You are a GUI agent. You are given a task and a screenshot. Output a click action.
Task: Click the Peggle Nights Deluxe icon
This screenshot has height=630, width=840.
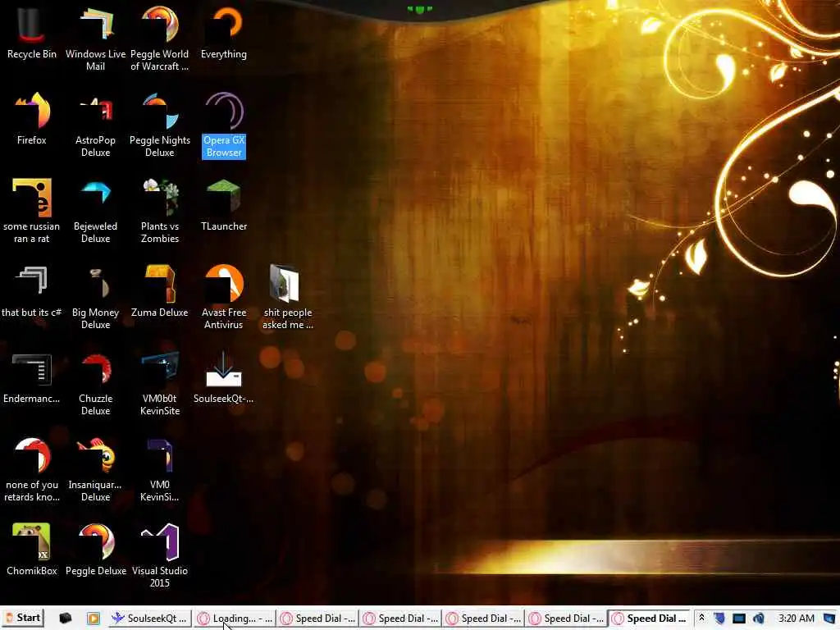tap(160, 125)
